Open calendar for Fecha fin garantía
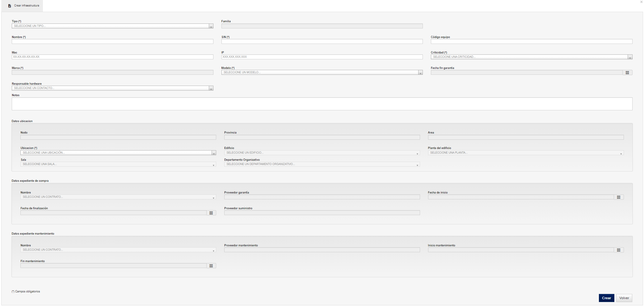Image resolution: width=644 pixels, height=306 pixels. point(627,73)
